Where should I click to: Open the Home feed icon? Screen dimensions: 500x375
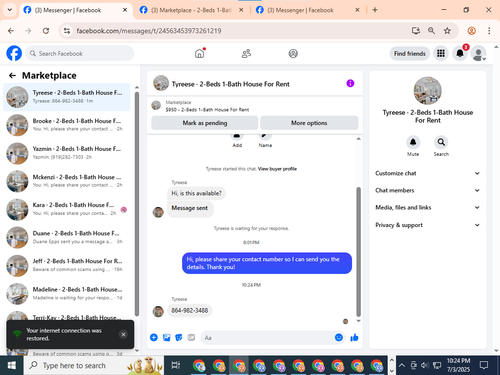point(200,53)
